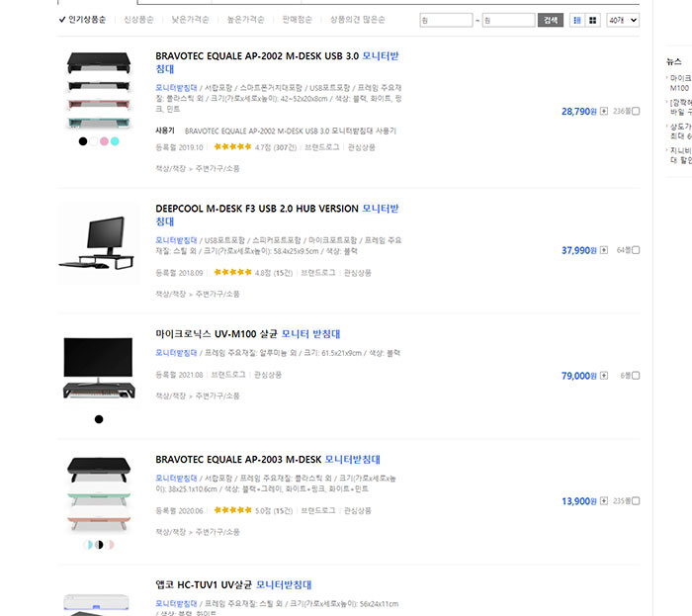Expand price details plus icon beside 13,900원
The image size is (692, 616).
tap(604, 501)
